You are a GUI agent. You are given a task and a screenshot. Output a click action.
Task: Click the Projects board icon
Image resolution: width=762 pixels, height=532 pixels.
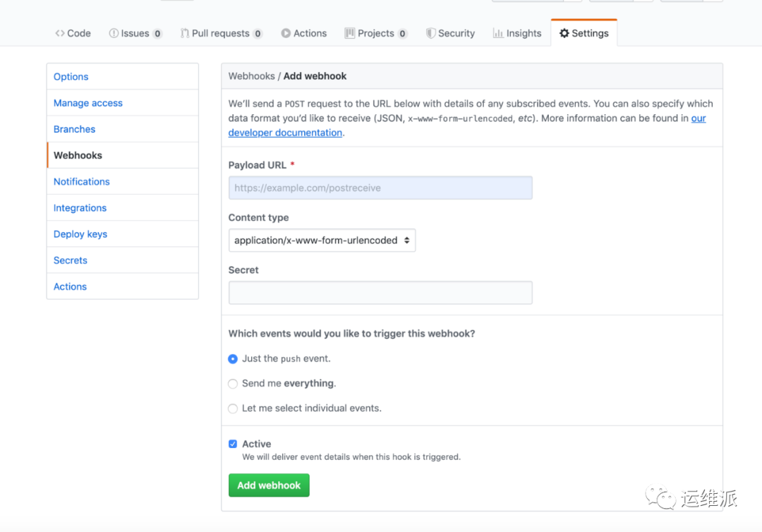(x=349, y=33)
